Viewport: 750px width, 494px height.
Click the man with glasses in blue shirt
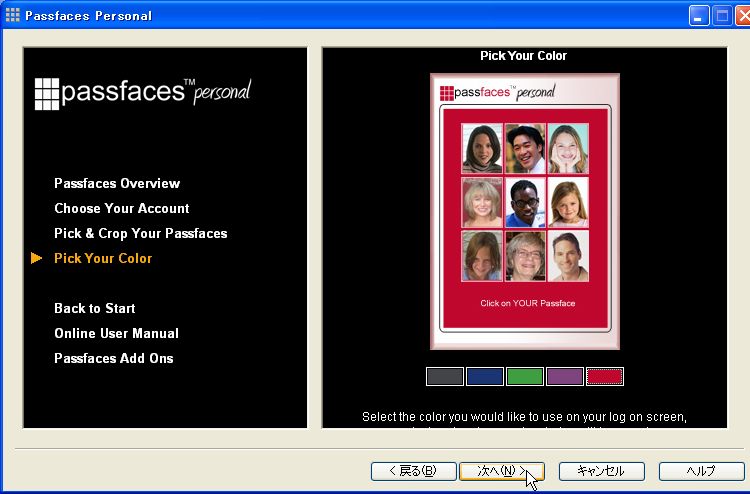click(x=525, y=202)
